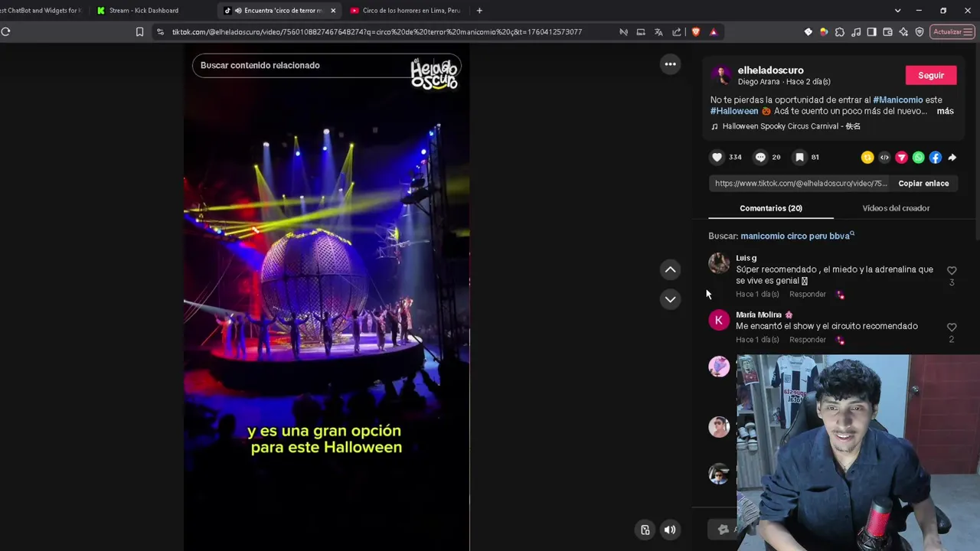
Task: Go to the previous video with up chevron
Action: click(670, 269)
